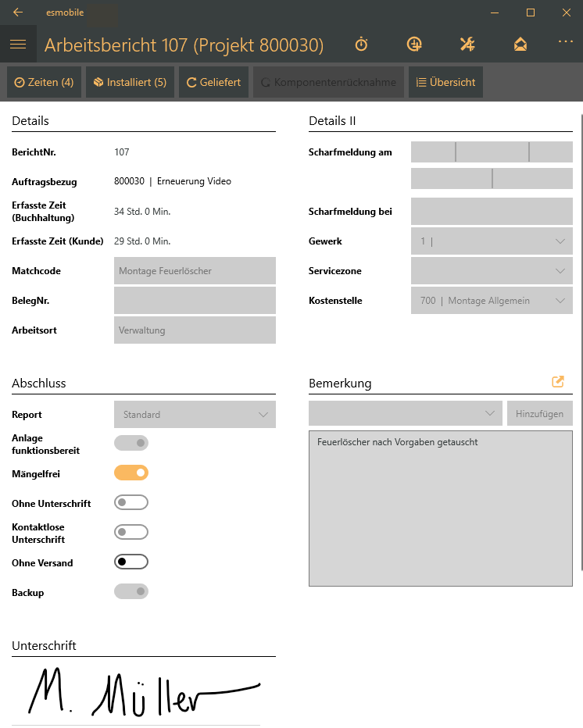Click the back arrow in title bar
This screenshot has width=583, height=728.
coord(18,12)
